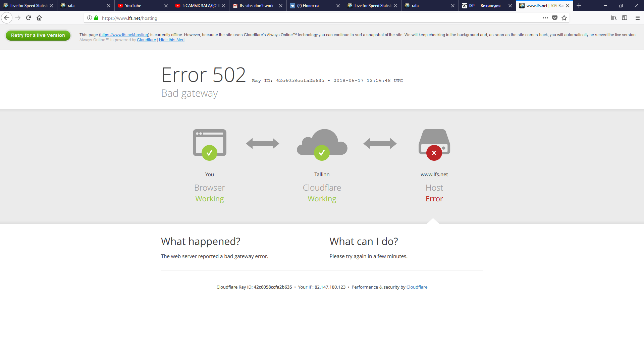Close the YouTube tab
The width and height of the screenshot is (644, 349).
coord(166,6)
